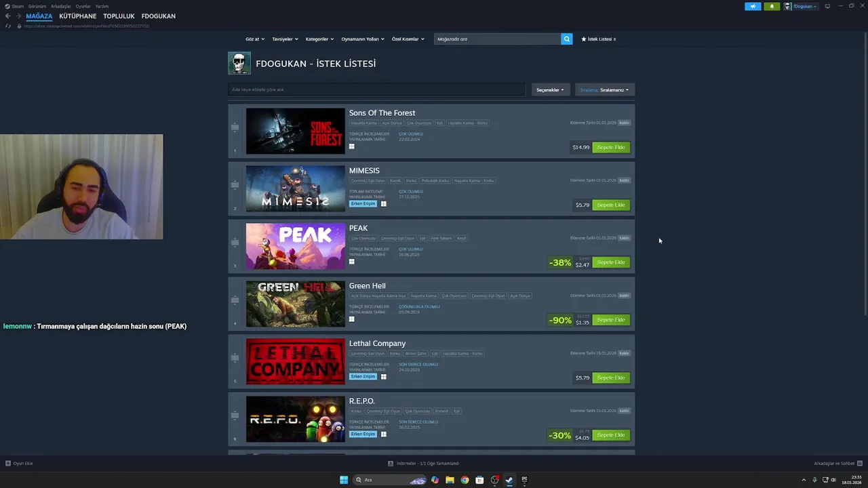Grab the reorder handle for Sons Of The Forest

(235, 127)
